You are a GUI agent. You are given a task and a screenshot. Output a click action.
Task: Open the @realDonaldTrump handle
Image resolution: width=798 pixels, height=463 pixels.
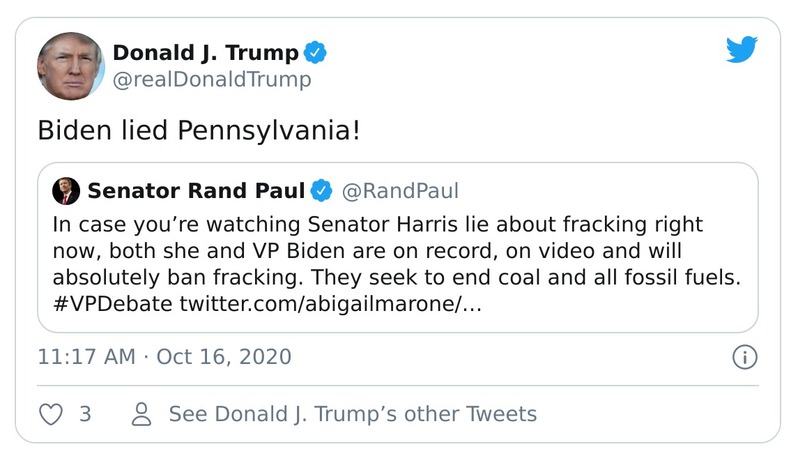pos(211,79)
